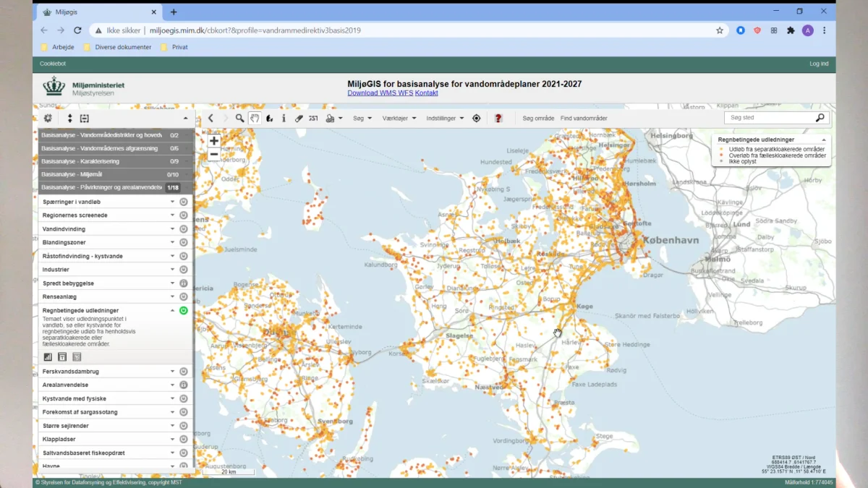Click the Cookiebot link
Screen dimensions: 868x488
tap(53, 64)
